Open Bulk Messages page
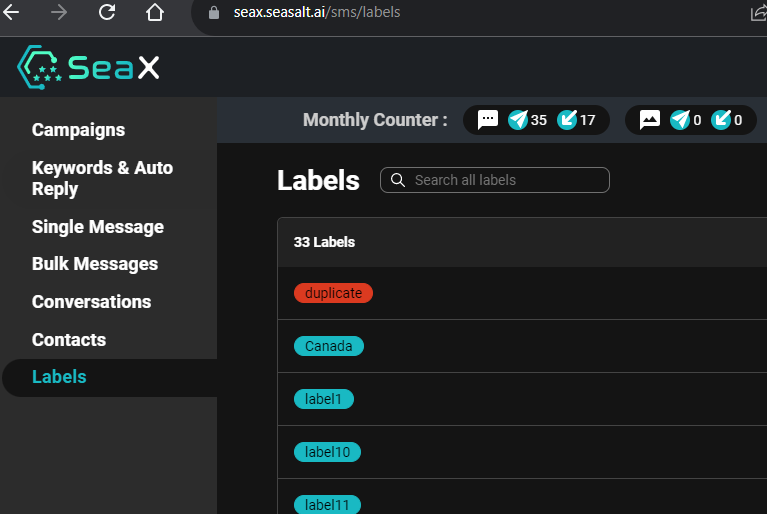This screenshot has height=514, width=767. coord(95,264)
